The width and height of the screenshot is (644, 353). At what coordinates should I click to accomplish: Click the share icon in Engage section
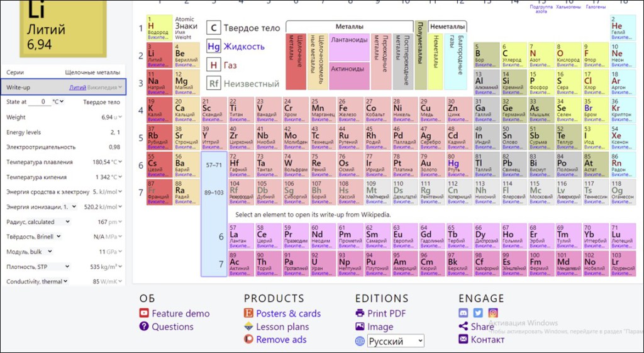(x=464, y=327)
